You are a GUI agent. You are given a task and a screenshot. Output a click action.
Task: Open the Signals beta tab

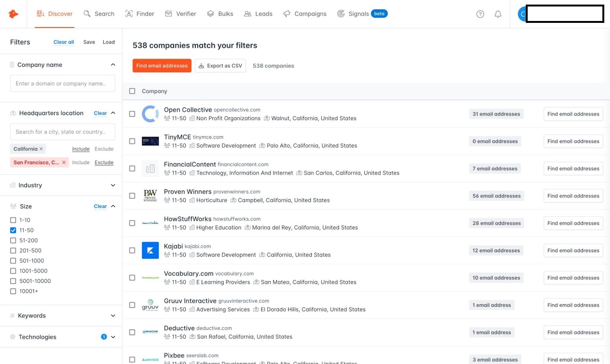[363, 14]
